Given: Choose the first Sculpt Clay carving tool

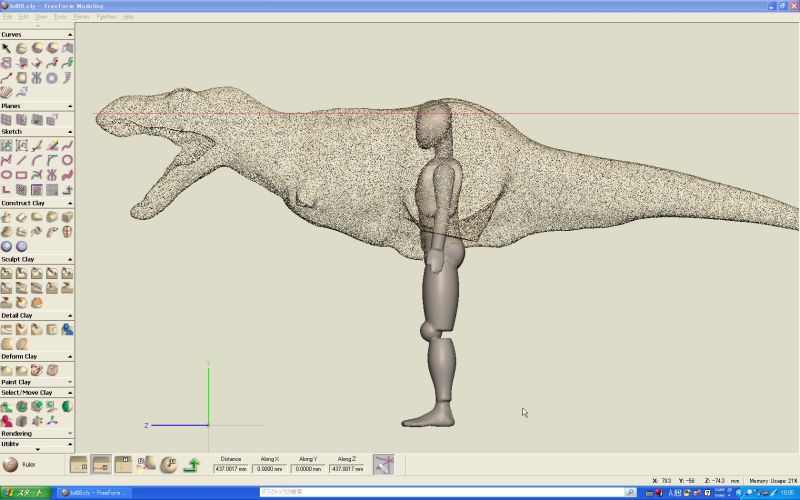Looking at the screenshot, I should click(x=6, y=273).
